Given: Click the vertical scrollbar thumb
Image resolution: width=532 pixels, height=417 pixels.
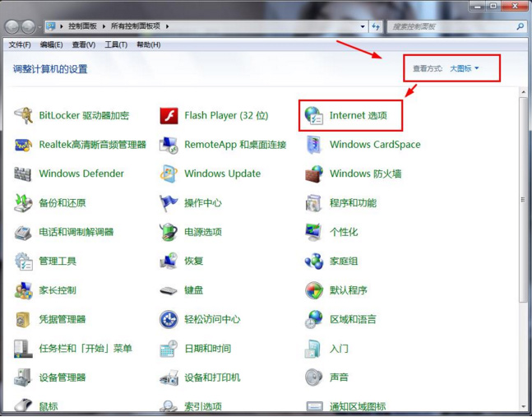Looking at the screenshot, I should click(523, 200).
